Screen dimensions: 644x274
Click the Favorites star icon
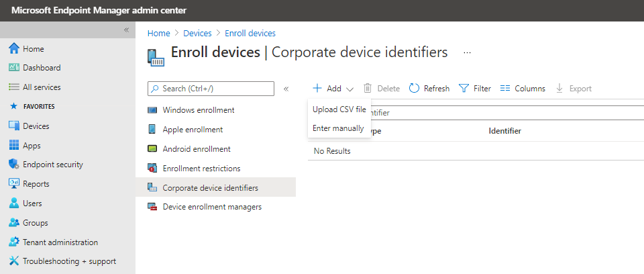(x=14, y=107)
